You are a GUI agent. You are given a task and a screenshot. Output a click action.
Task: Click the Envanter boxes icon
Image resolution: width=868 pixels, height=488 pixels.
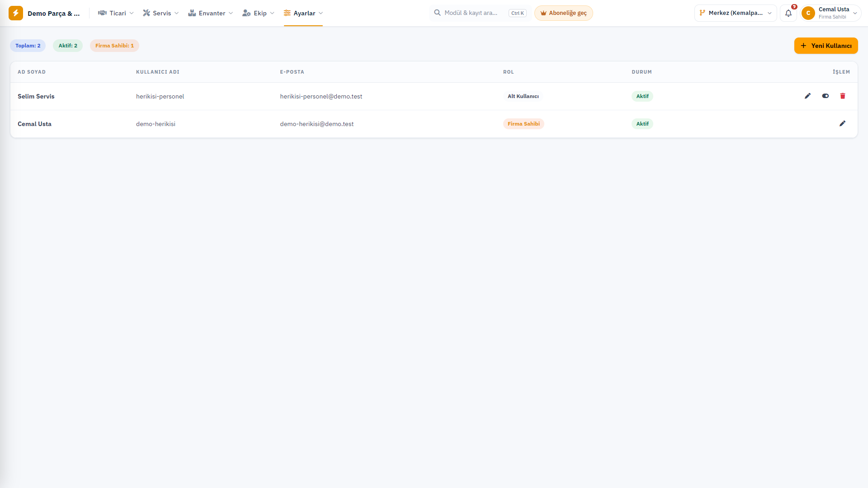192,13
